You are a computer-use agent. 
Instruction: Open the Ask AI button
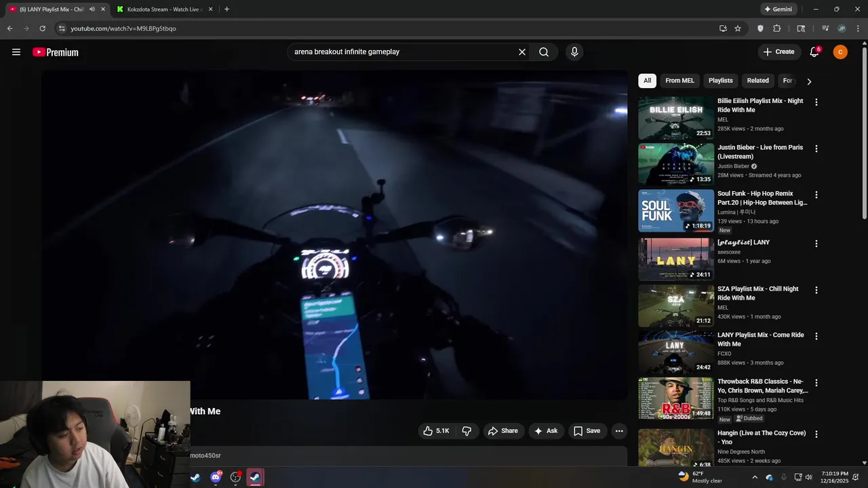pyautogui.click(x=546, y=431)
